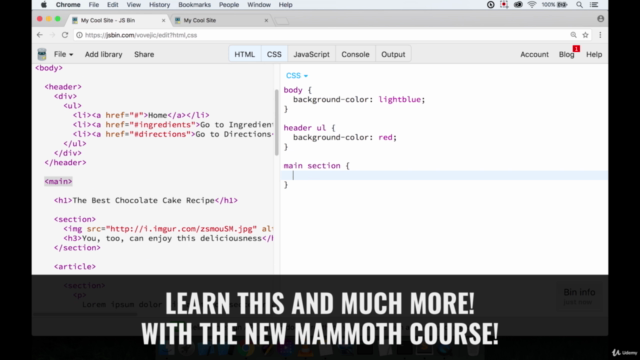Screen dimensions: 640x360
Task: Click the <article> tag line
Action: 75,267
